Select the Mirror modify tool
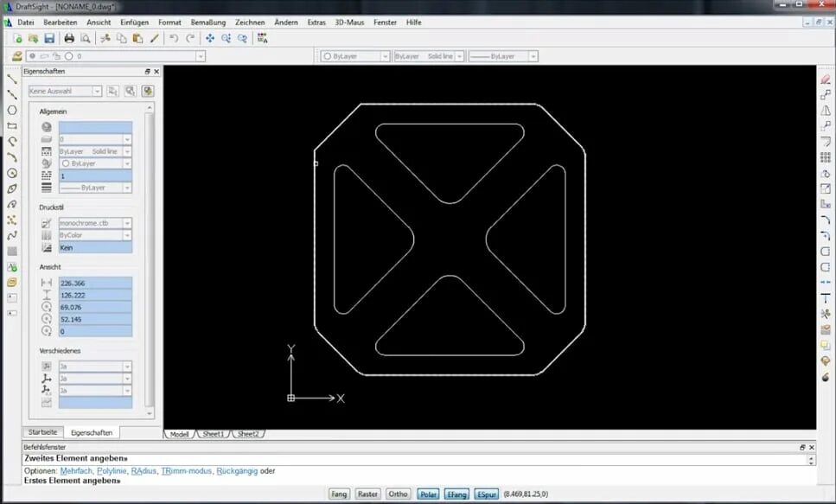 [x=826, y=111]
